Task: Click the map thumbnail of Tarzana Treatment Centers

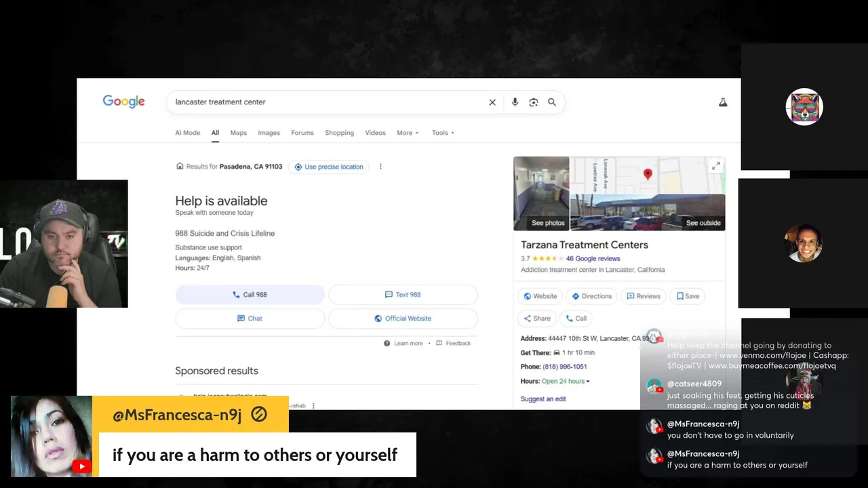Action: (648, 176)
